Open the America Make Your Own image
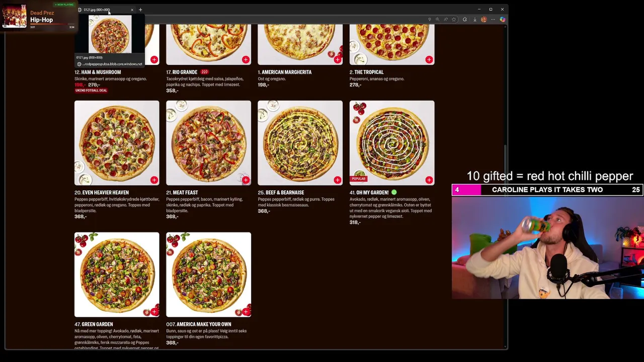Viewport: 644px width, 362px height. click(208, 275)
